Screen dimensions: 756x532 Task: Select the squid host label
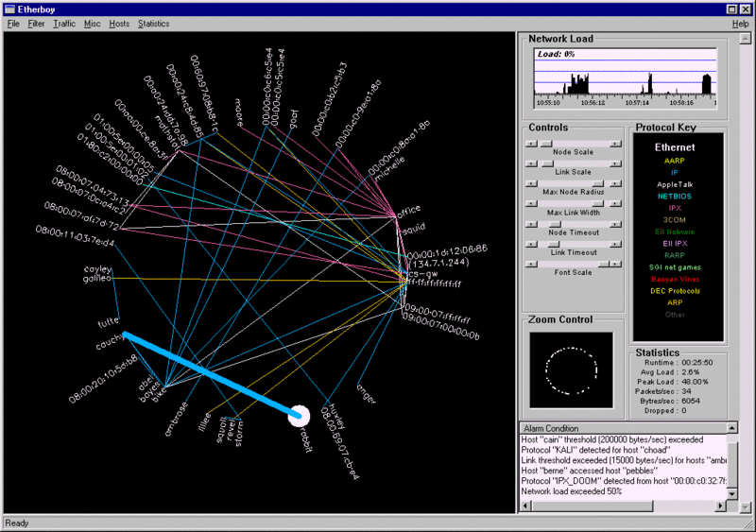pyautogui.click(x=413, y=229)
